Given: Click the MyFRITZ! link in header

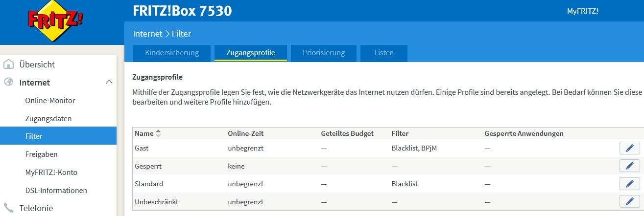Looking at the screenshot, I should point(582,11).
